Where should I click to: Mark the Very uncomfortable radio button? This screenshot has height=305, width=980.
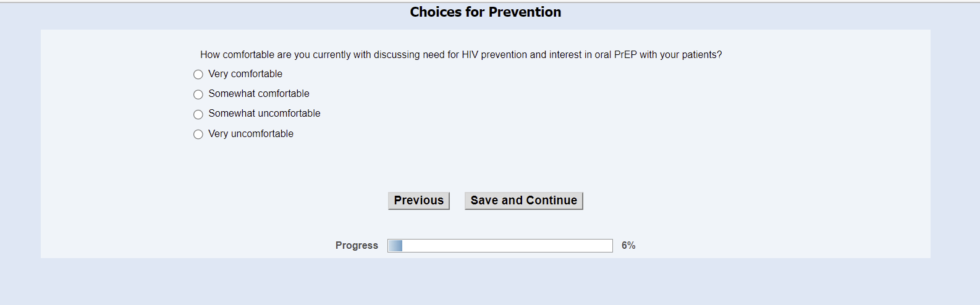[x=198, y=134]
